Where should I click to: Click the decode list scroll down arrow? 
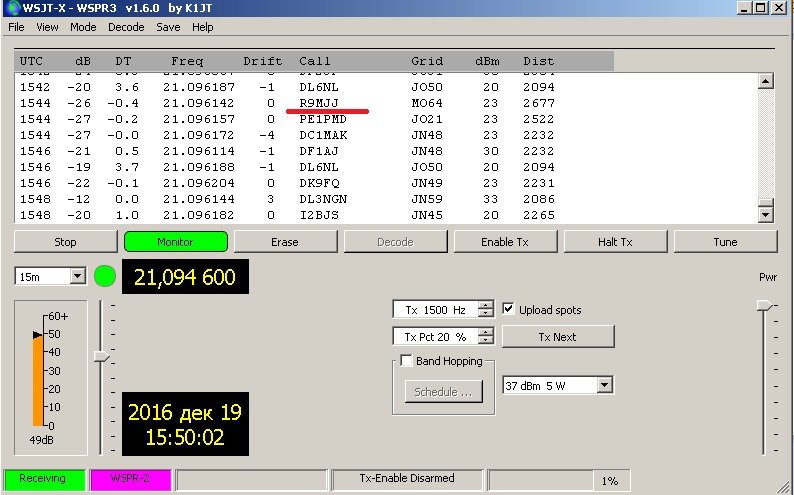765,215
